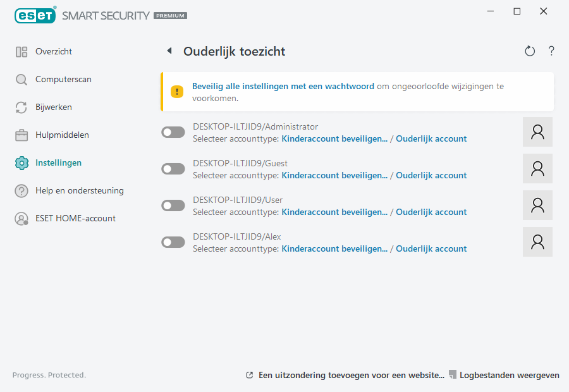569x392 pixels.
Task: Click the Alex user avatar icon
Action: tap(537, 242)
